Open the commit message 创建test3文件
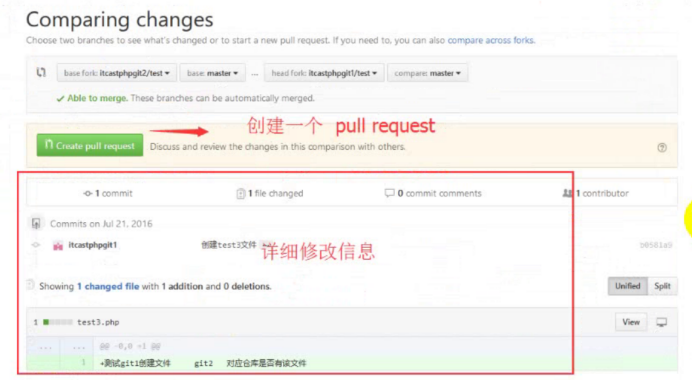 point(228,245)
